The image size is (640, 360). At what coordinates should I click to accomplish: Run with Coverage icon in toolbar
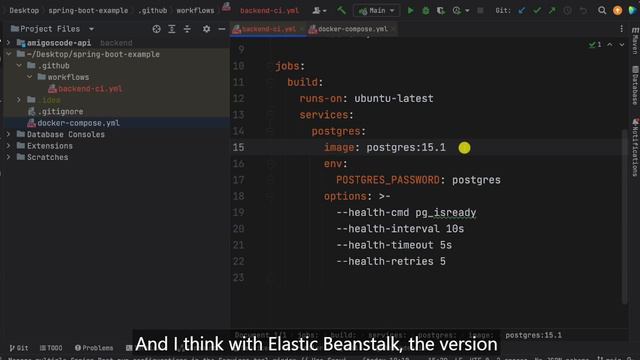point(441,11)
